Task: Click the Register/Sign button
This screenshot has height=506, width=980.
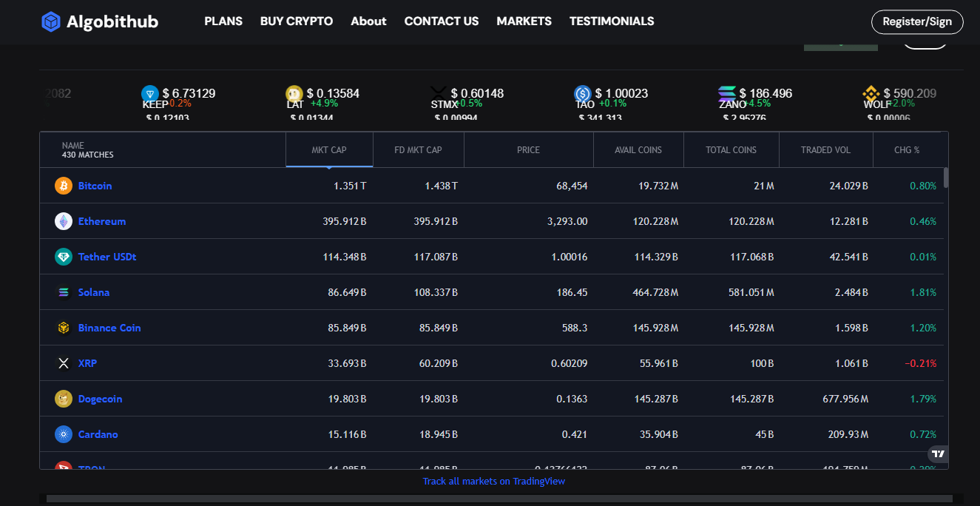Action: [x=917, y=21]
